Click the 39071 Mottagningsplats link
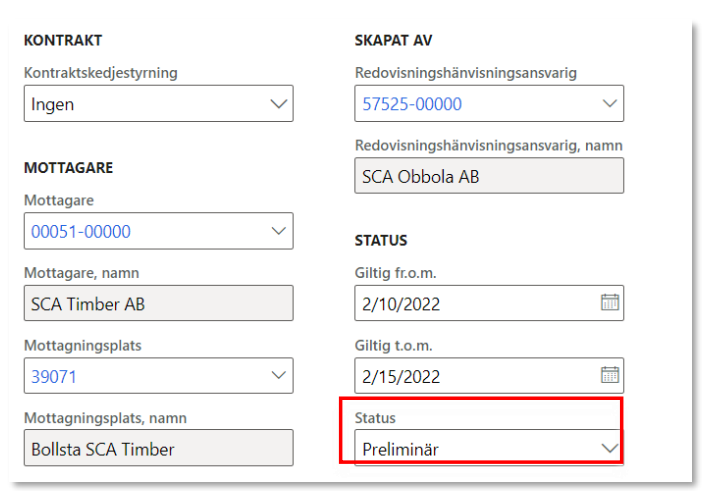Screen dimensions: 702x491 pyautogui.click(x=54, y=377)
